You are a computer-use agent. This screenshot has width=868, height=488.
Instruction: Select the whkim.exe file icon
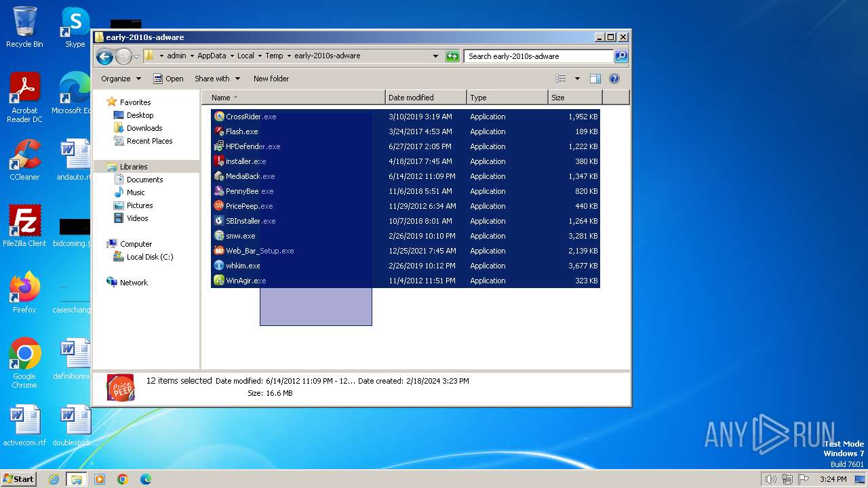[x=219, y=266]
